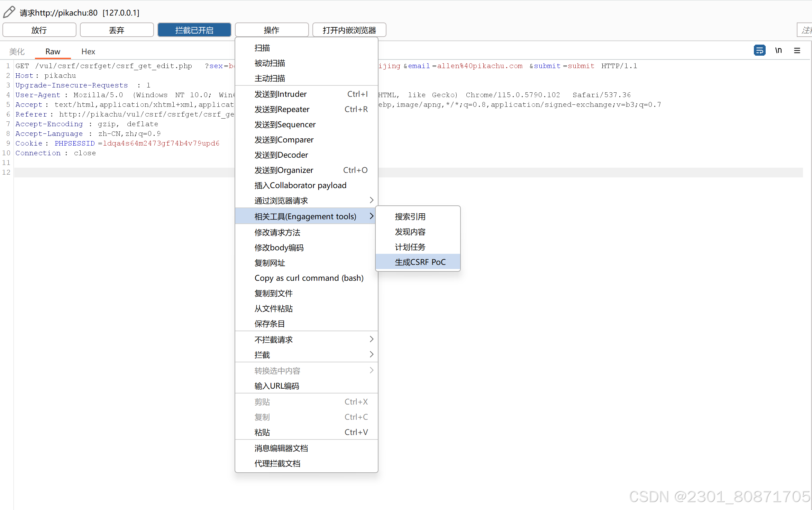Open the 操作 action button

click(x=272, y=30)
